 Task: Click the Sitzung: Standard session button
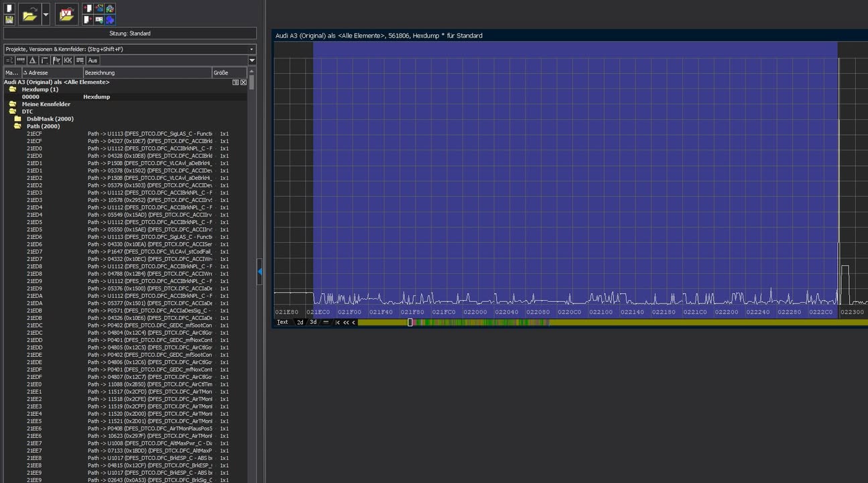click(x=130, y=34)
